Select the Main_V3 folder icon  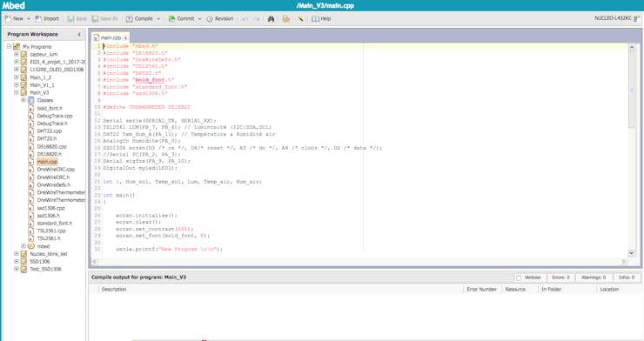point(23,93)
